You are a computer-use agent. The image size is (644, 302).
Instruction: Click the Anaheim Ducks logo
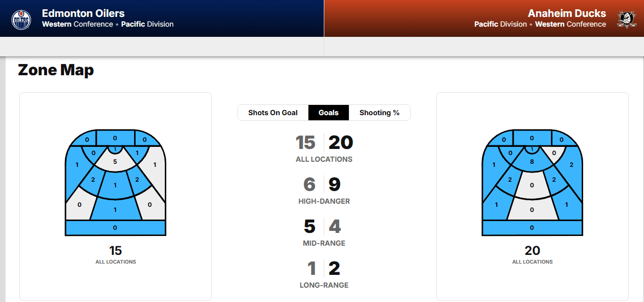626,19
